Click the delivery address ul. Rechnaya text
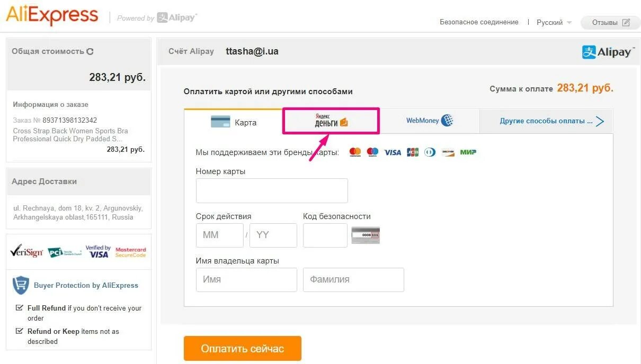Viewport: 641px width, 364px height. coord(78,213)
